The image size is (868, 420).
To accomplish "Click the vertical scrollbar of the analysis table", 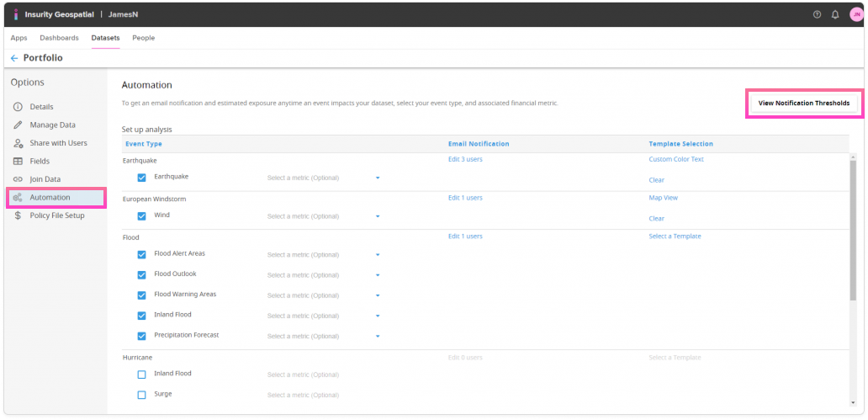I will (853, 227).
